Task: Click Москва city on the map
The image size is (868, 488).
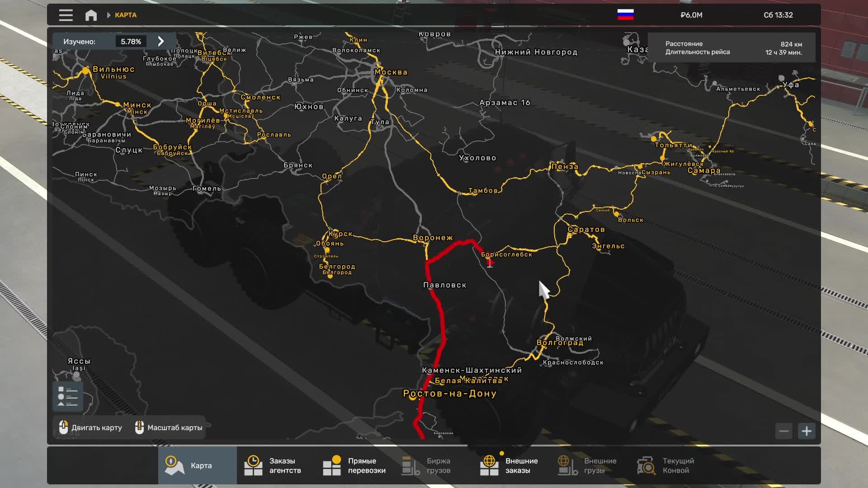Action: tap(390, 72)
